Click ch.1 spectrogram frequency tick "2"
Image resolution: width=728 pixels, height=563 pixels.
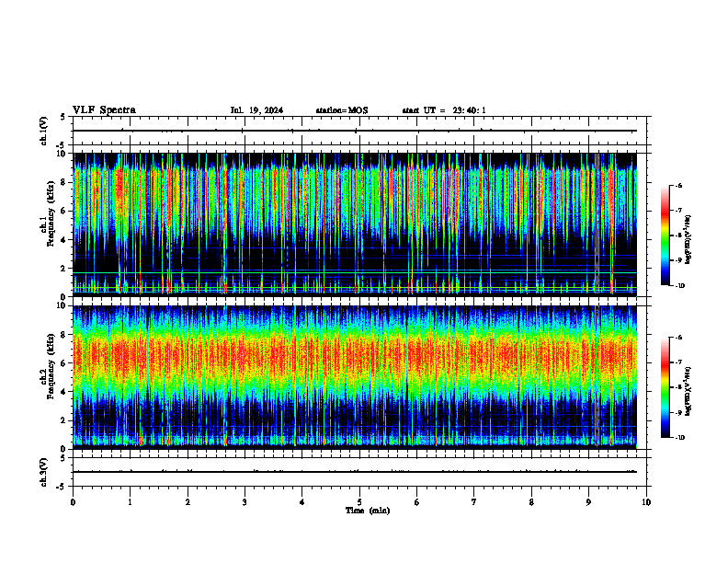pyautogui.click(x=63, y=268)
